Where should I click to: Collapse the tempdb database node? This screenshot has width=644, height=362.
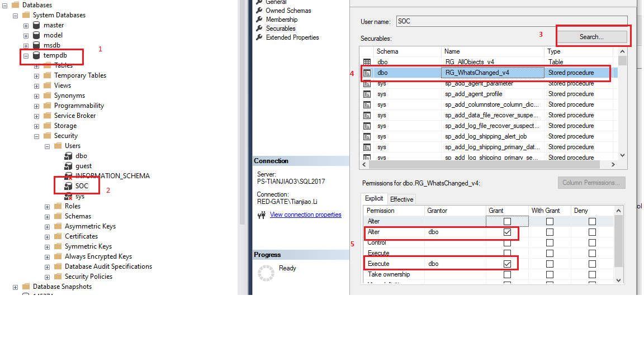(26, 56)
